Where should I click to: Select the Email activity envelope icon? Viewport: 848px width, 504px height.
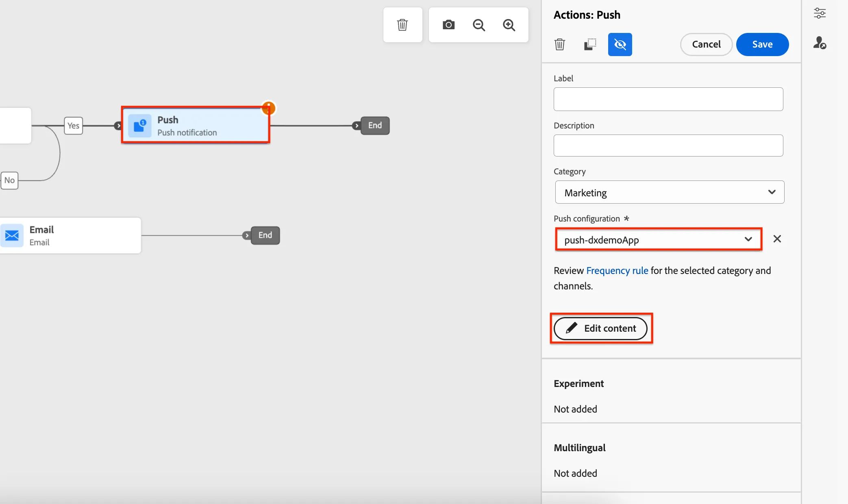12,235
